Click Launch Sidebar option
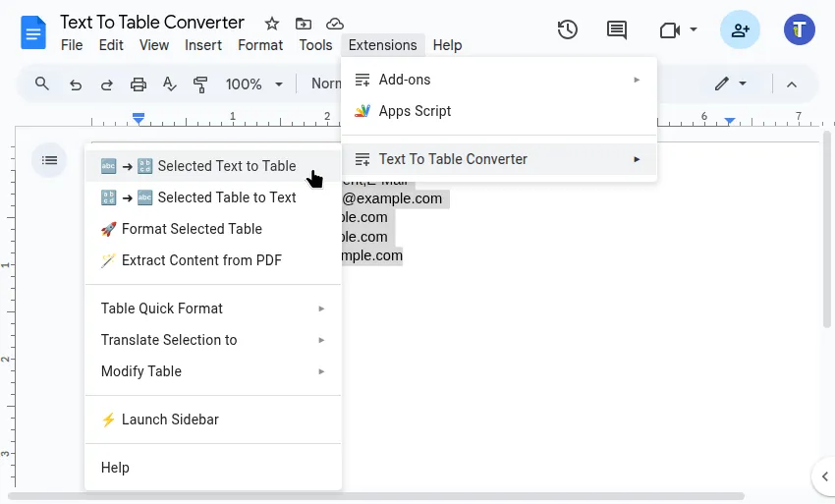The image size is (835, 504). point(170,420)
